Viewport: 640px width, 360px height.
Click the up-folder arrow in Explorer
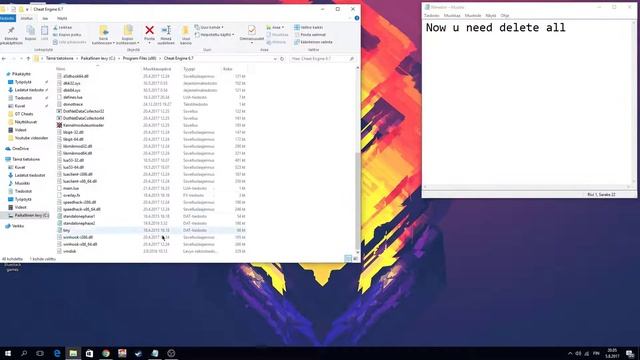coord(28,59)
